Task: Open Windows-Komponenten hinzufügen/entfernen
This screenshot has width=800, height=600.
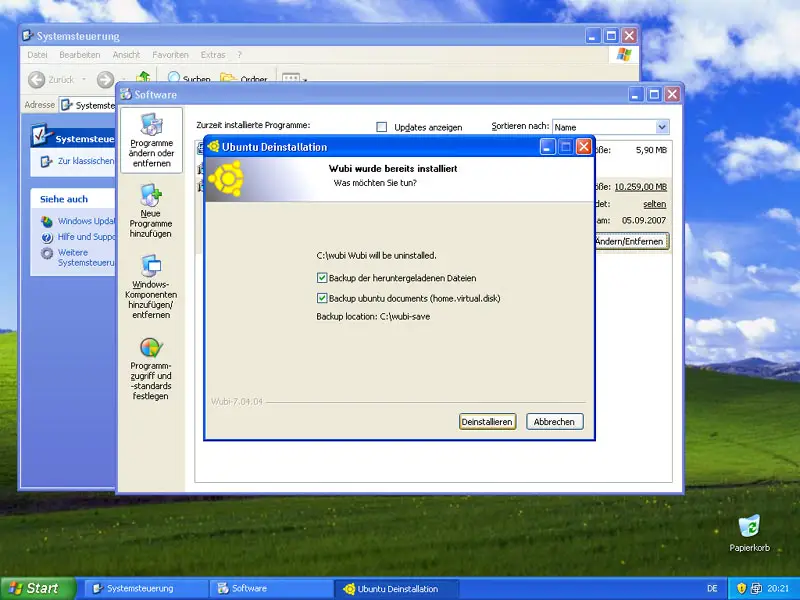Action: 151,287
